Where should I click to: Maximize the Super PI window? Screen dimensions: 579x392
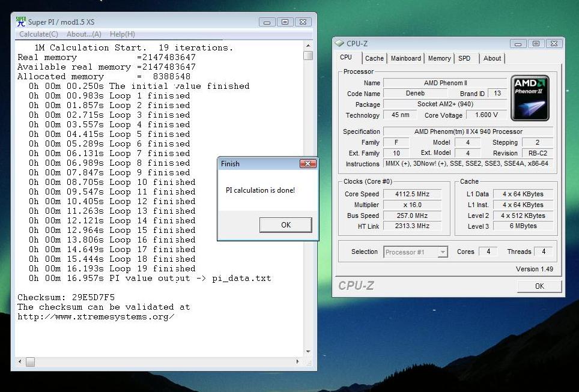[x=285, y=22]
